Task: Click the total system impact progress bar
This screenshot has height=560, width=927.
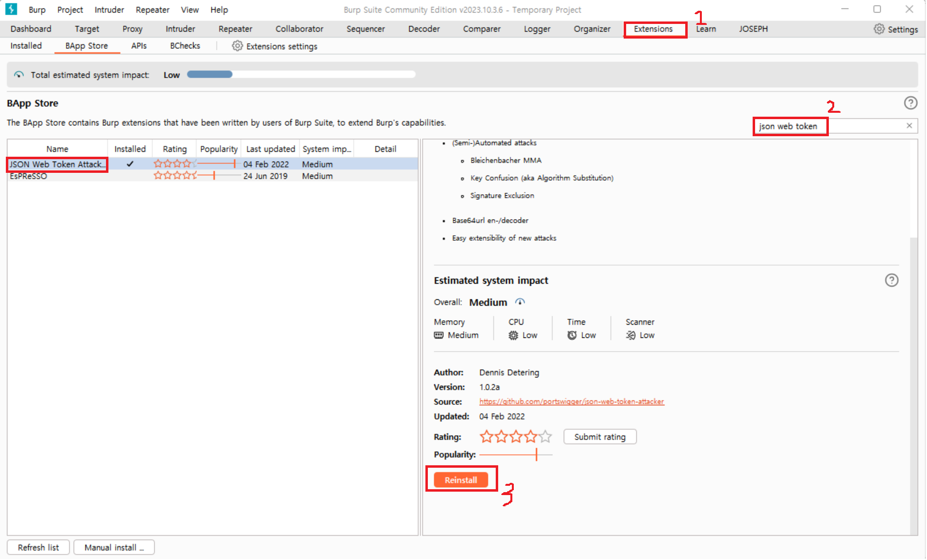Action: point(301,74)
